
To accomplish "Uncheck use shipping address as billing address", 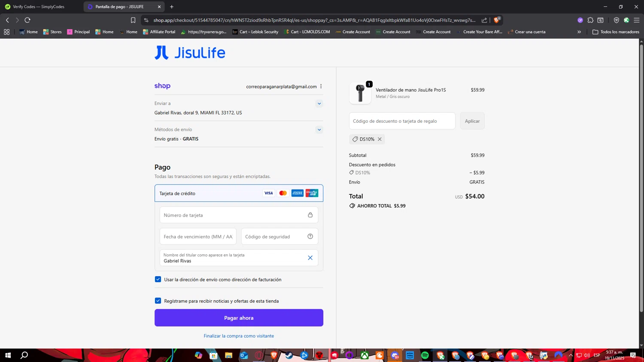I will pyautogui.click(x=158, y=279).
